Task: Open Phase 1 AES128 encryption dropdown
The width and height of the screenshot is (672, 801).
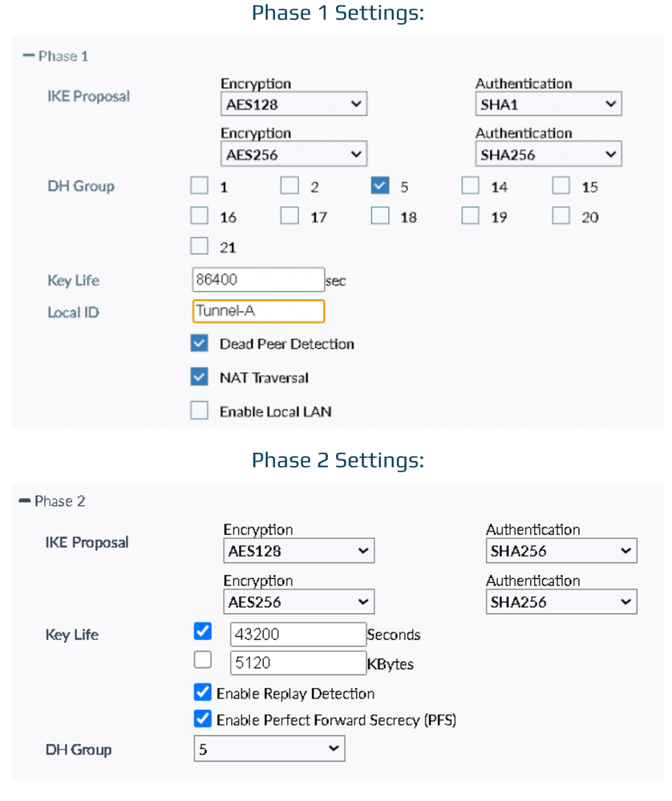Action: click(x=293, y=104)
